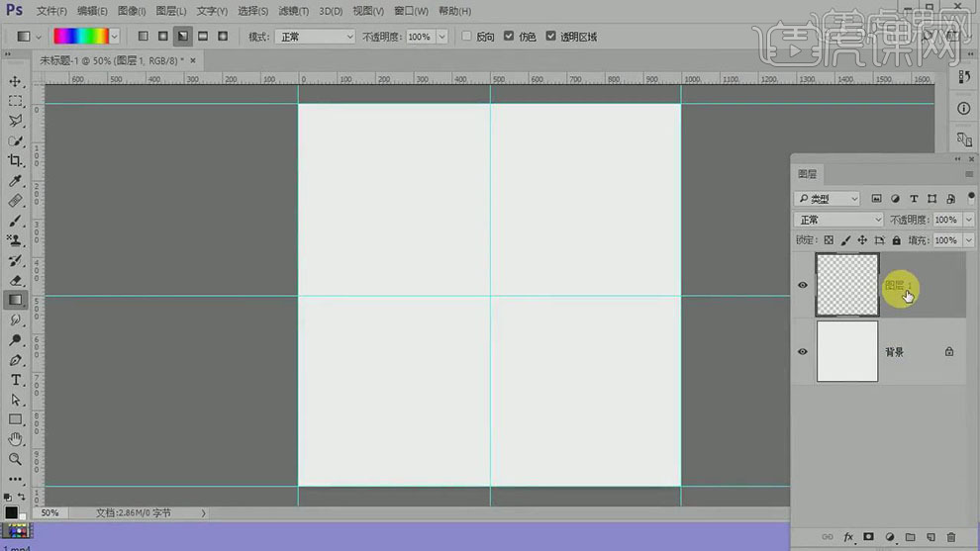Select the Zoom tool

click(16, 459)
